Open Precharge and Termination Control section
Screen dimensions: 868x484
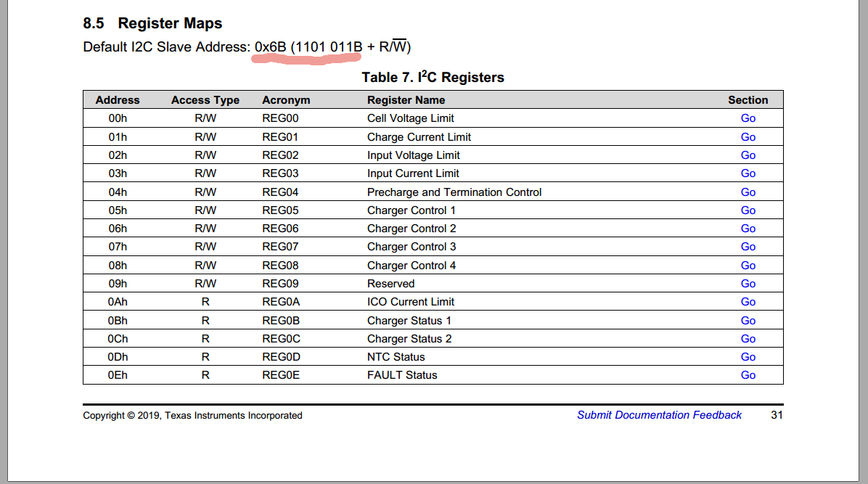pos(748,192)
